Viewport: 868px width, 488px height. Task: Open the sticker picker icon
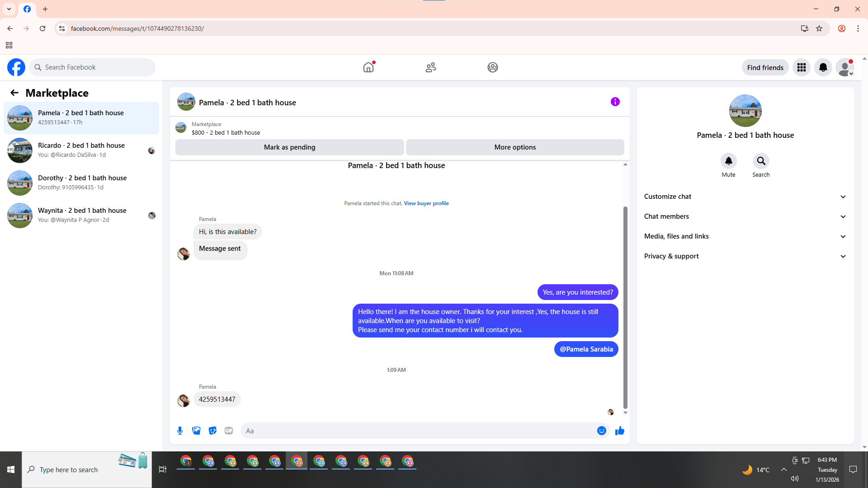[212, 431]
